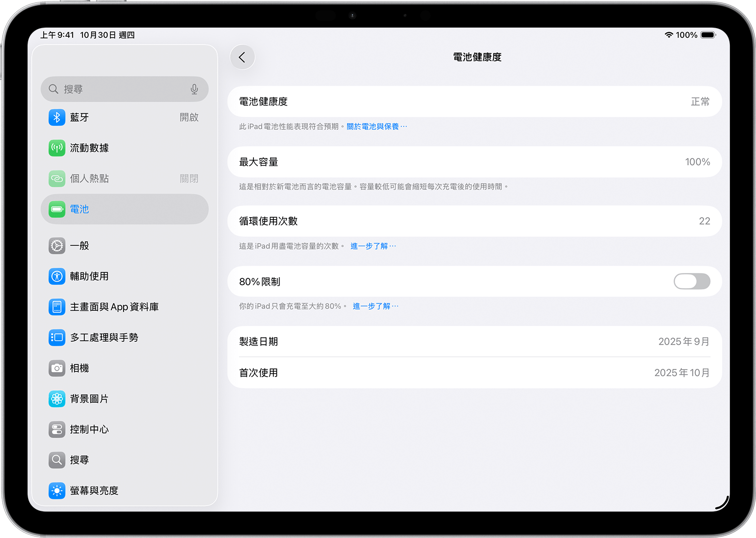This screenshot has width=756, height=538.
Task: Tap the 螢幕與亮度 sun icon
Action: click(57, 491)
